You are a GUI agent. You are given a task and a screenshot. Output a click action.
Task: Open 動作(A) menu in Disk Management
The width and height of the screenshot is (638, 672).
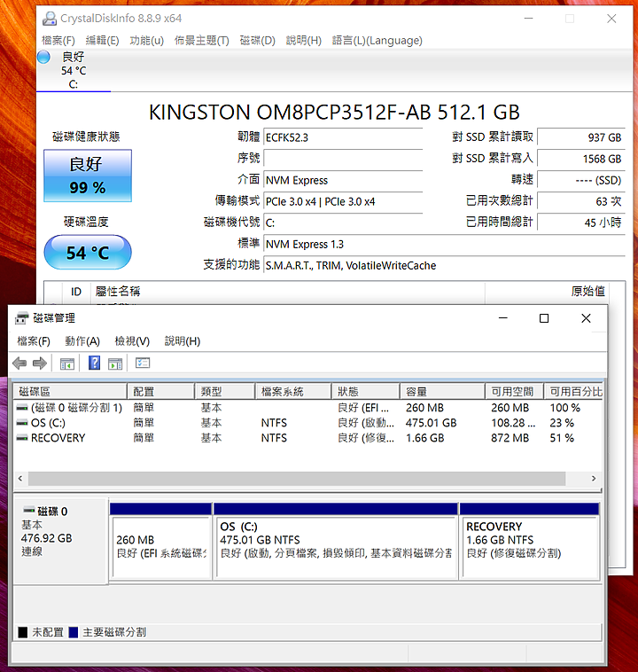(x=82, y=341)
